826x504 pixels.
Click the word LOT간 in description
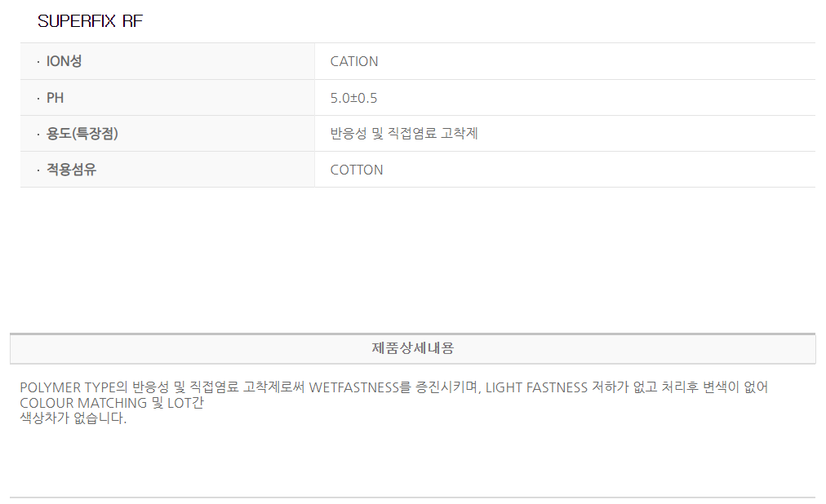click(185, 403)
